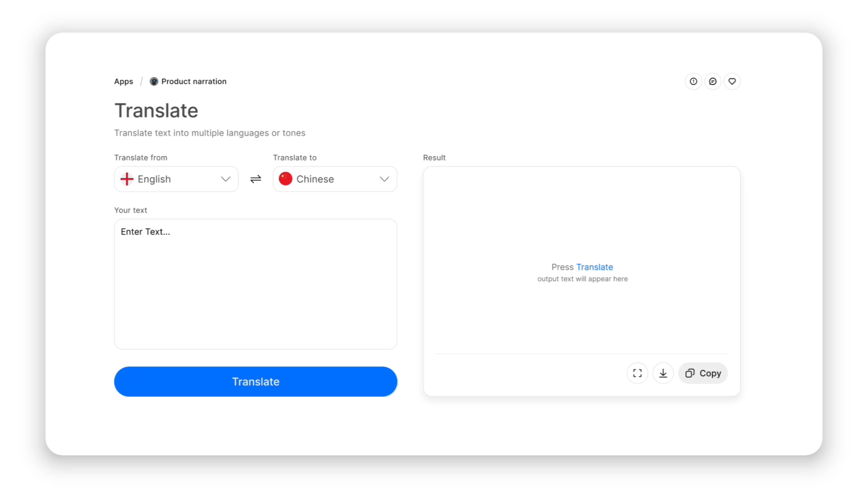Go to the Apps breadcrumb link
This screenshot has width=868, height=488.
123,81
